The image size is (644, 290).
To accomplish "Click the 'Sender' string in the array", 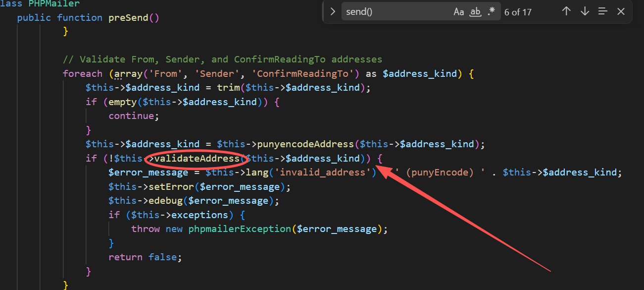I will coord(217,74).
